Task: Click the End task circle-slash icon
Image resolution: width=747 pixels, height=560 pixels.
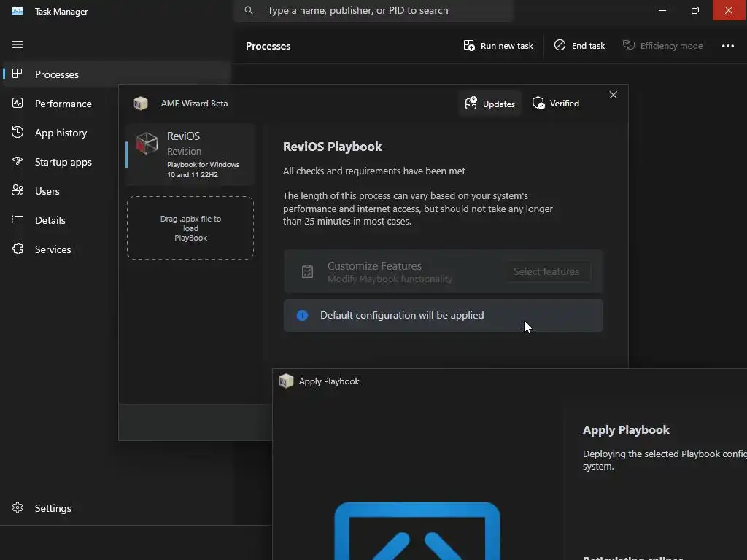Action: [x=560, y=44]
